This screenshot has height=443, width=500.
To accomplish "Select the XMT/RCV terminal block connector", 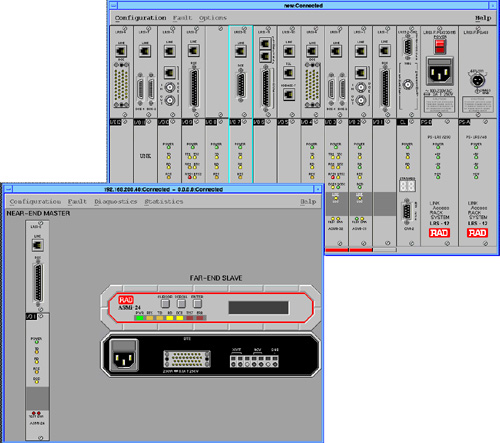I will pos(254,361).
